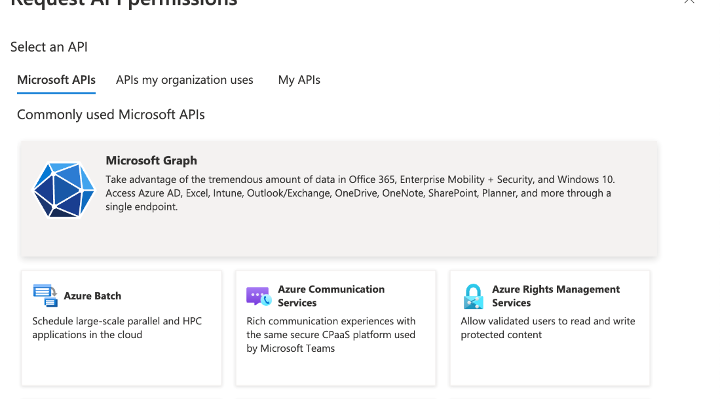This screenshot has width=720, height=400.
Task: Click the Azure Rights Management padlock icon
Action: (x=473, y=296)
